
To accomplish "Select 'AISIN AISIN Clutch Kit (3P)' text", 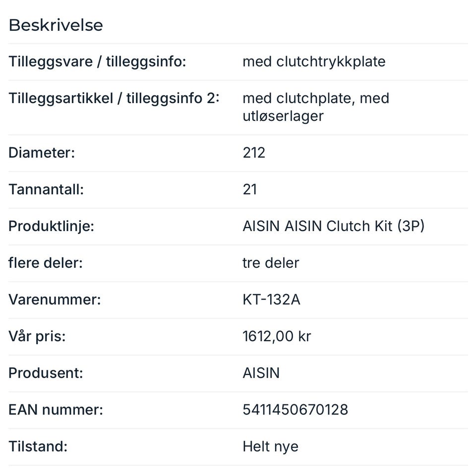I will [x=333, y=227].
